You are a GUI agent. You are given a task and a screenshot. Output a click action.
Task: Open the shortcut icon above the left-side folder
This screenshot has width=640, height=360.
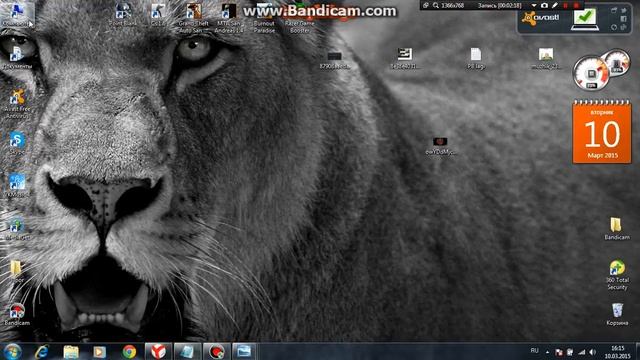(17, 229)
